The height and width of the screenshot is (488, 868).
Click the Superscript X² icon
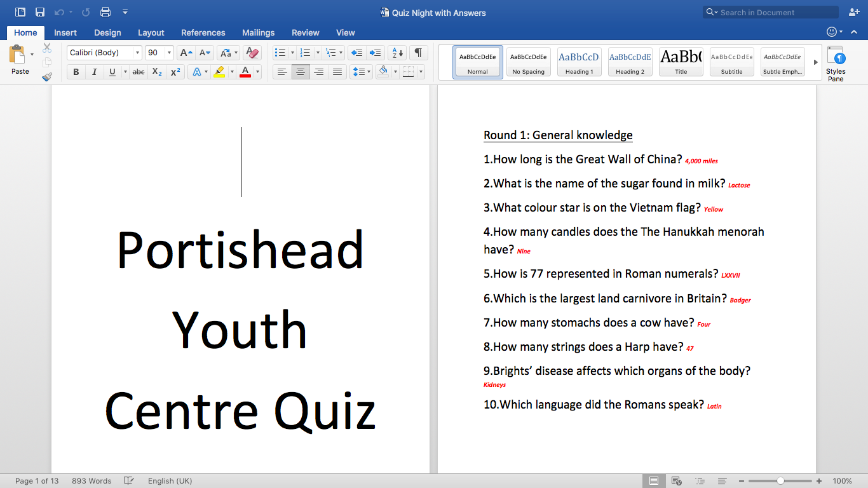coord(175,72)
